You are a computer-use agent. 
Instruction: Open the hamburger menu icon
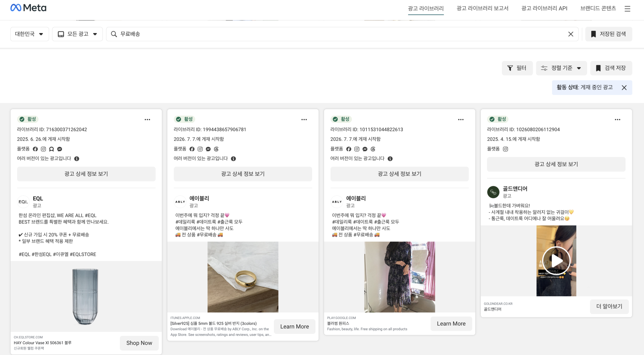(627, 9)
